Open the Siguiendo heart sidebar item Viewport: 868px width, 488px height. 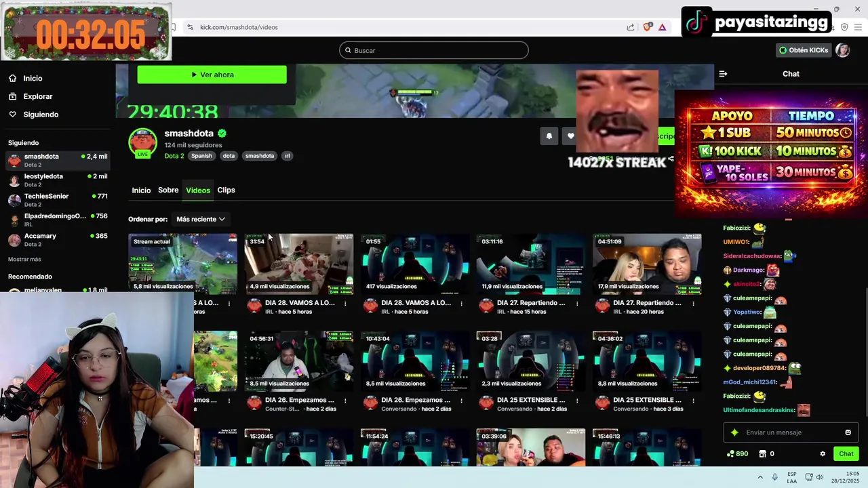tap(33, 115)
